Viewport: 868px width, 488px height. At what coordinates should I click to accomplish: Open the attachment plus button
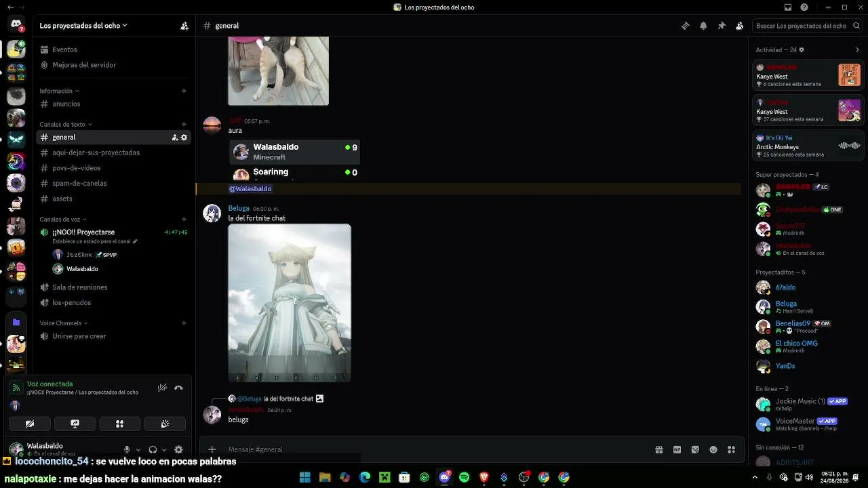click(212, 449)
